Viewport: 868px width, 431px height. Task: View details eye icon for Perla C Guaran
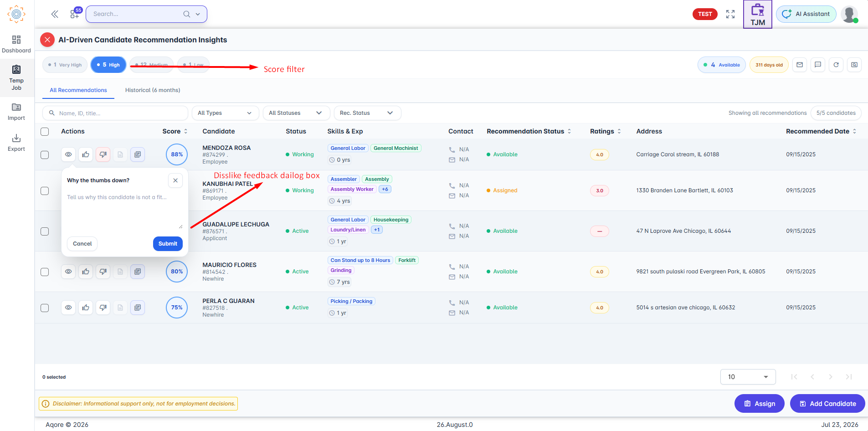coord(68,308)
